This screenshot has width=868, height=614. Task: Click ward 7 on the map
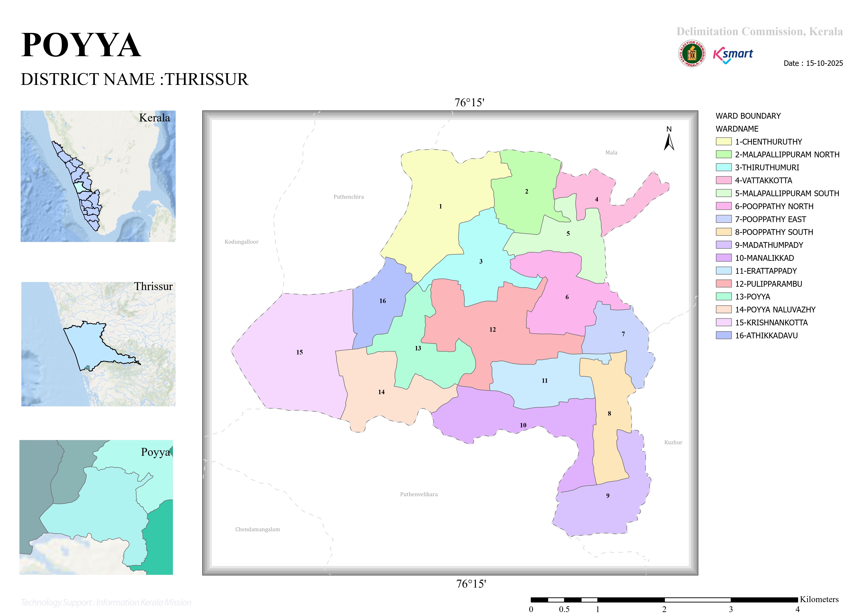pyautogui.click(x=623, y=334)
